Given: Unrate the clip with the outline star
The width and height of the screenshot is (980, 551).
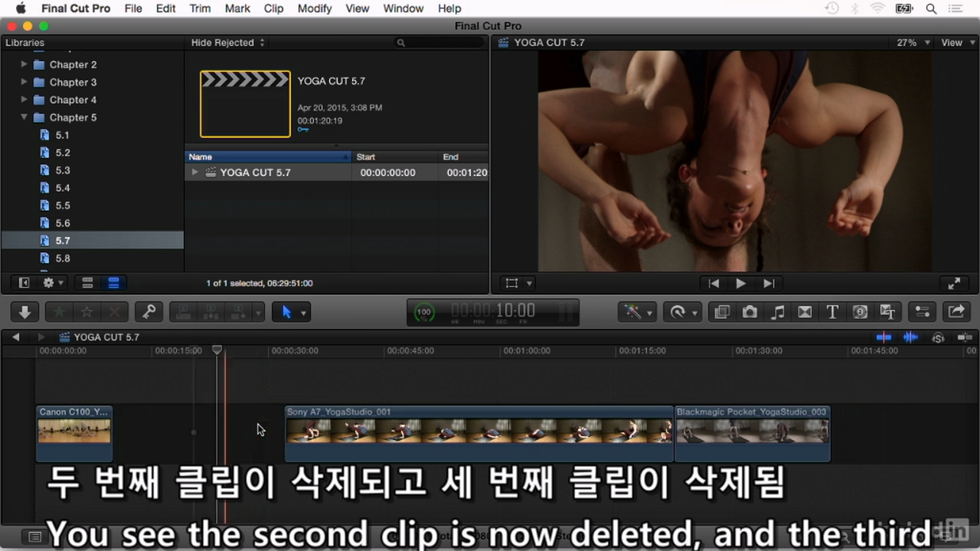Looking at the screenshot, I should tap(87, 312).
